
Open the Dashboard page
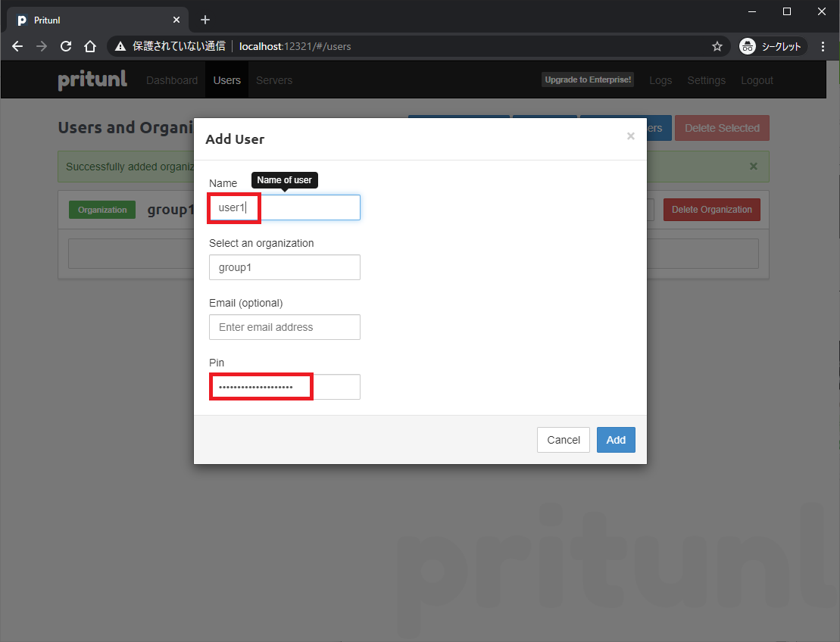click(171, 80)
